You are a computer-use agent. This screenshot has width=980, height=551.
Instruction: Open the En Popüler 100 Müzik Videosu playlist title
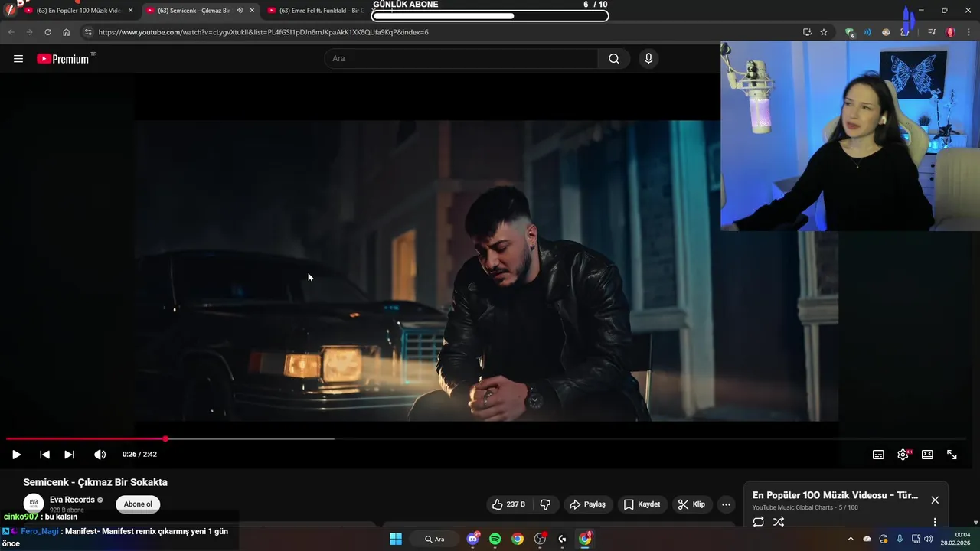tap(835, 495)
